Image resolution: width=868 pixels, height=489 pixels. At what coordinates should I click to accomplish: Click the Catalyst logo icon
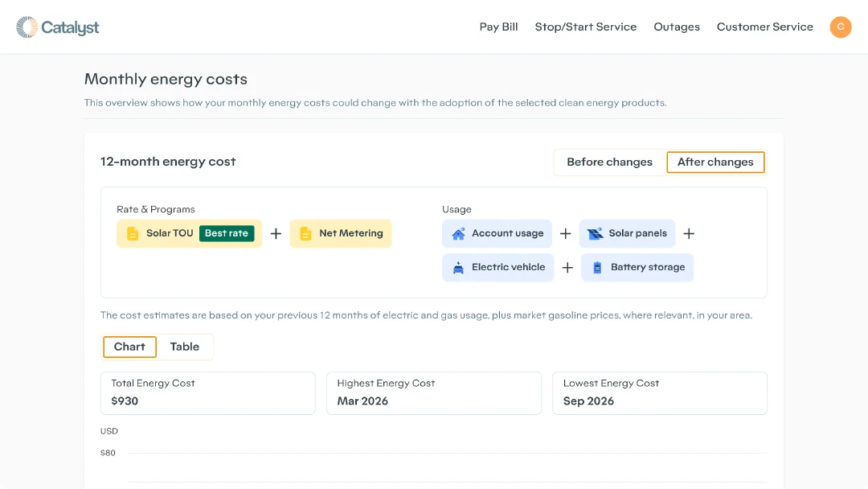27,27
